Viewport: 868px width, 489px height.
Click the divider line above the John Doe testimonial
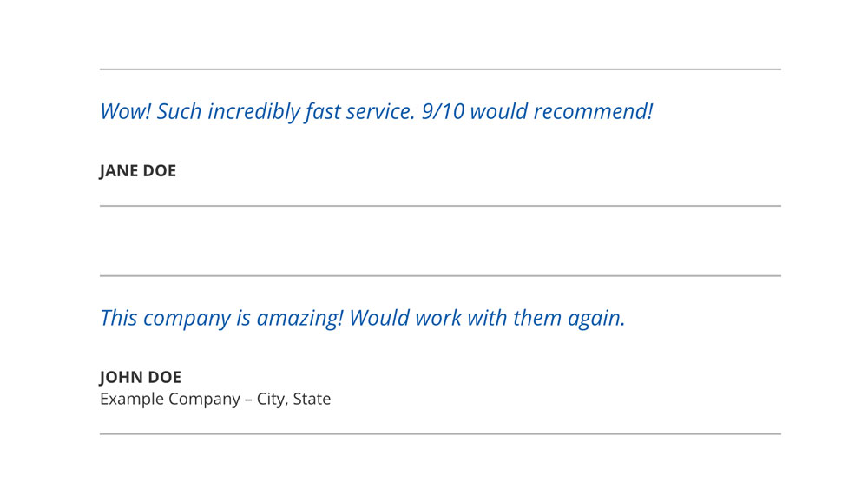pyautogui.click(x=440, y=275)
